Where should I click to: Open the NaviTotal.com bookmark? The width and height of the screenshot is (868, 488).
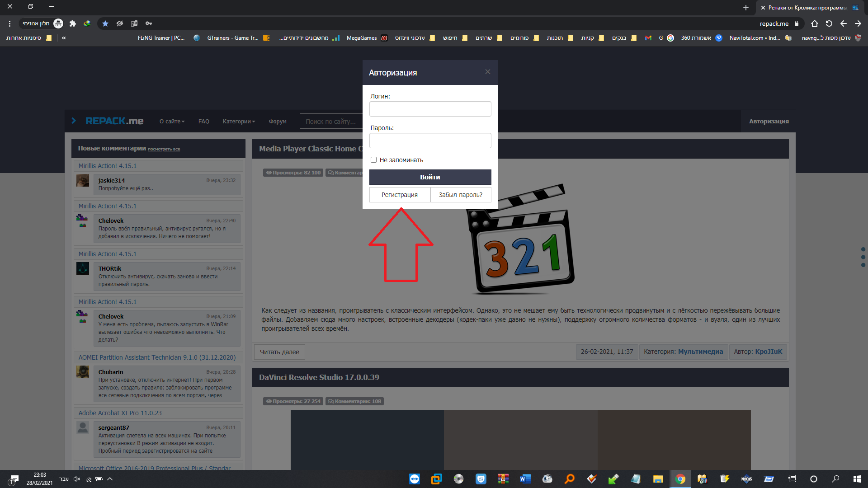(x=760, y=38)
